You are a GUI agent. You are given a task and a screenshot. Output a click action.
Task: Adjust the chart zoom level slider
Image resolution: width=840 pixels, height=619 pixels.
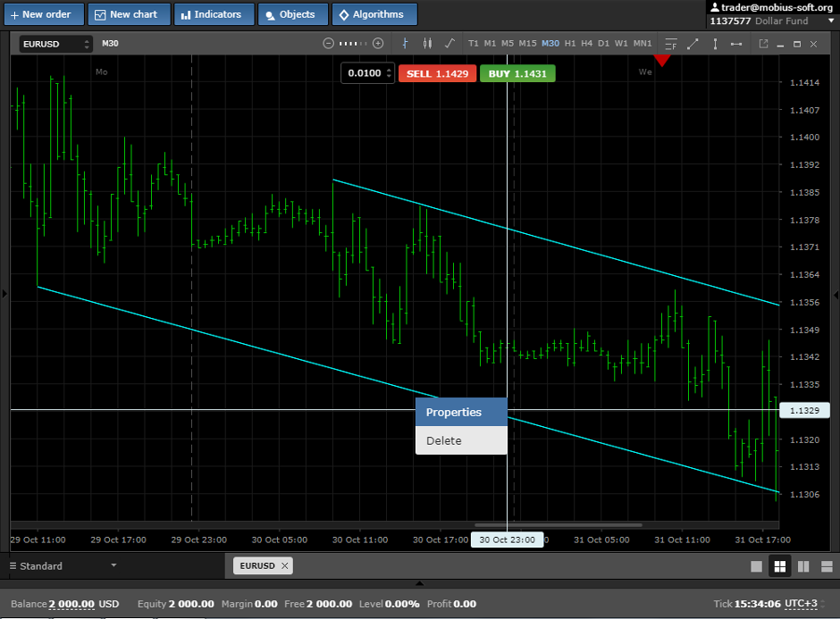click(x=353, y=44)
